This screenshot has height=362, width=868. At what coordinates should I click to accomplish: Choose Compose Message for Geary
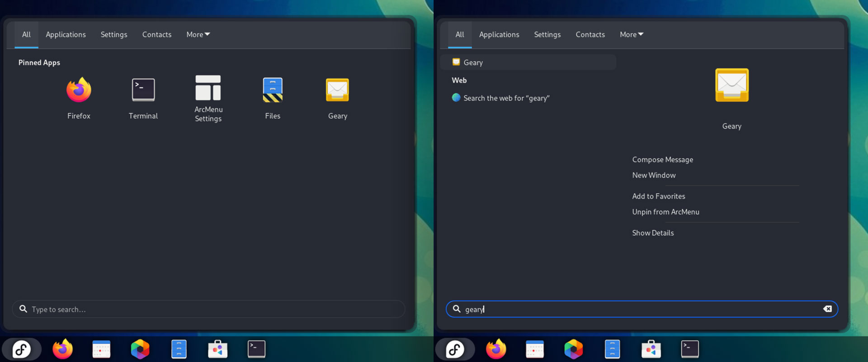coord(662,160)
